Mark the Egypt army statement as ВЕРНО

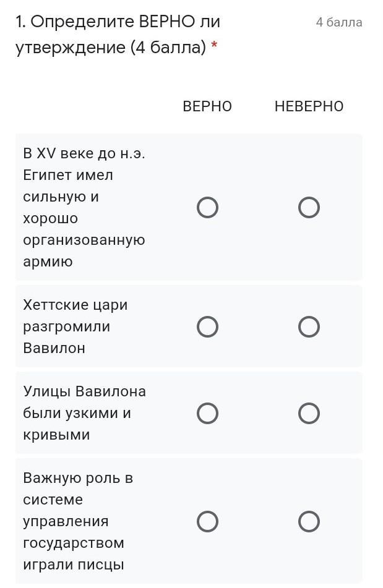point(207,208)
